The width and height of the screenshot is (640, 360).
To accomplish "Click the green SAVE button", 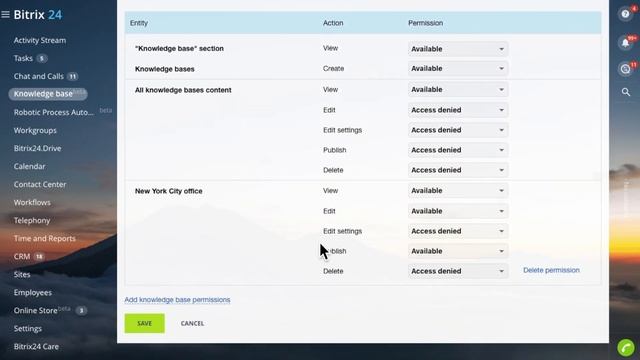I will tap(144, 323).
